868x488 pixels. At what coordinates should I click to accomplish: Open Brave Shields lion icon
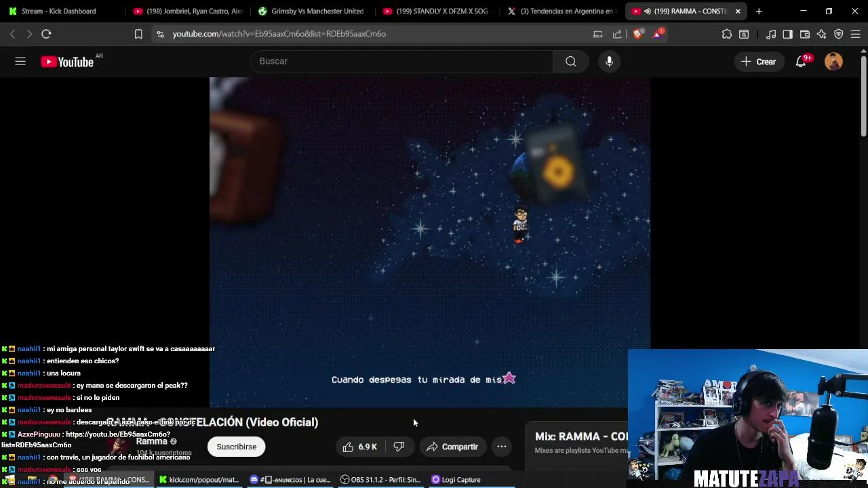(x=638, y=34)
